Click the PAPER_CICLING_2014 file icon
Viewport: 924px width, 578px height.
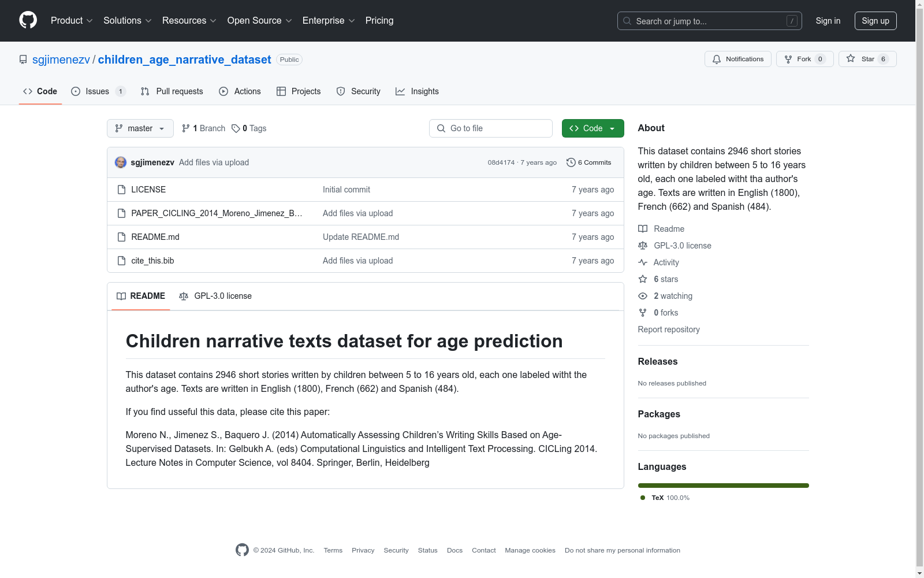(x=121, y=213)
